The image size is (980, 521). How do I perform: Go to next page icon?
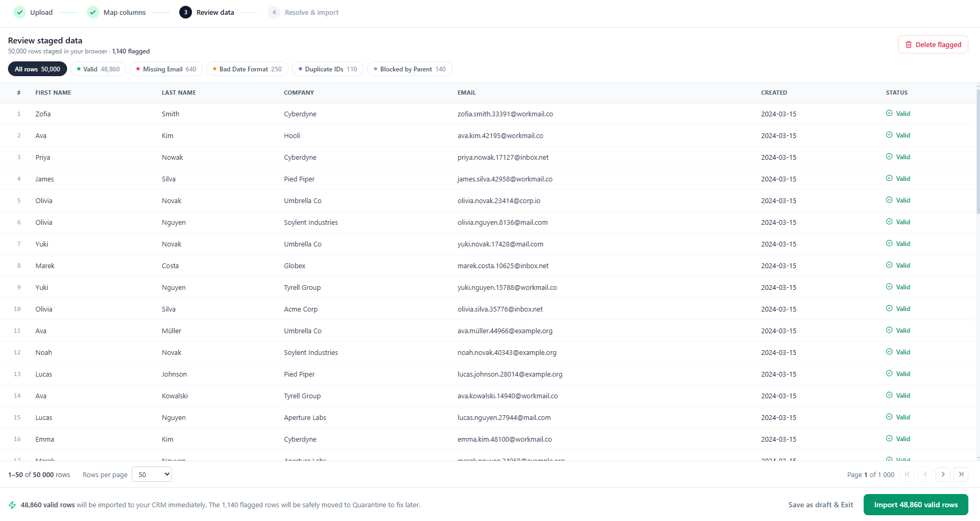tap(943, 474)
